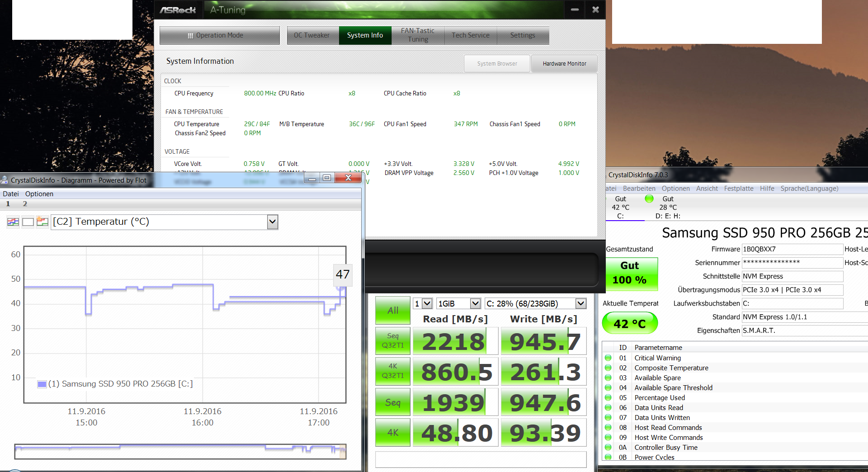The image size is (868, 472).
Task: Open the Datei menu in Diagramm window
Action: click(x=11, y=194)
